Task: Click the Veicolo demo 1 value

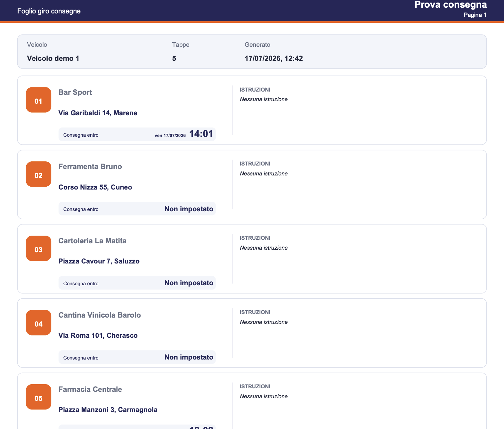Action: click(53, 58)
